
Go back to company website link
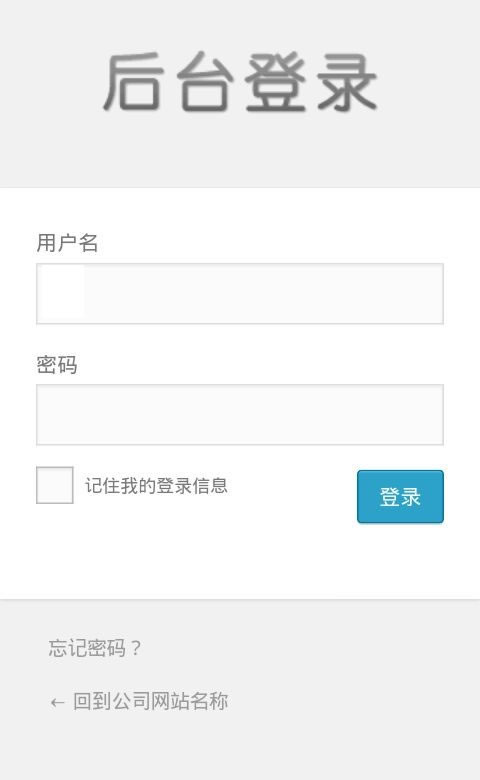[x=139, y=701]
